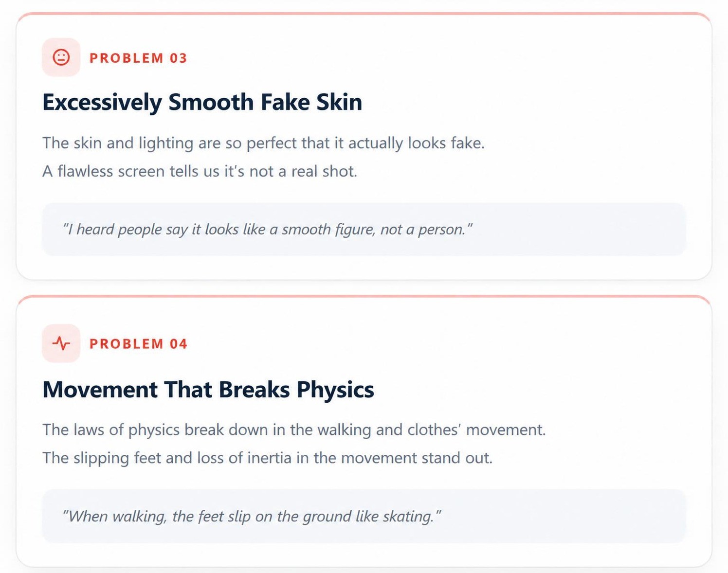This screenshot has width=728, height=573.
Task: Click the sentence about skin and lighting being perfect
Action: 263,143
